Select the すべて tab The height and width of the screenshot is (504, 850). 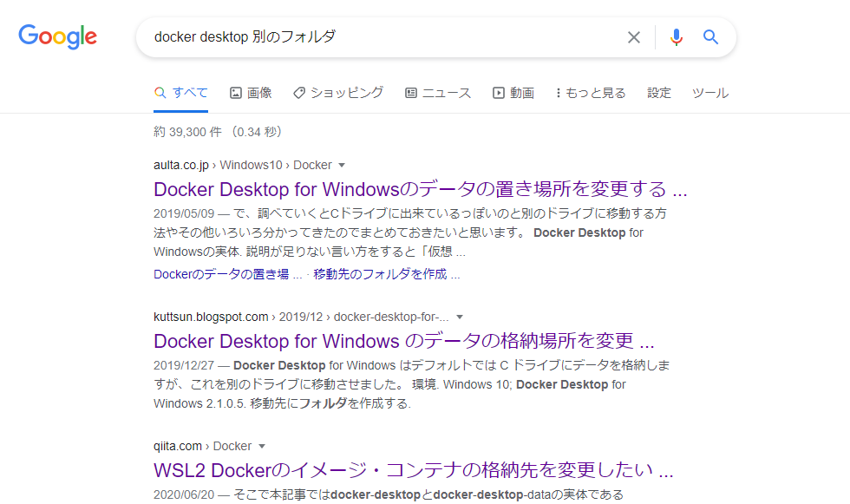(x=181, y=93)
